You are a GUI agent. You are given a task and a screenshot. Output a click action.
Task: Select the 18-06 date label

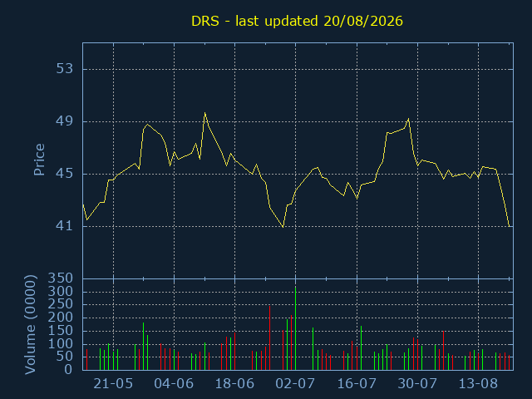[234, 384]
